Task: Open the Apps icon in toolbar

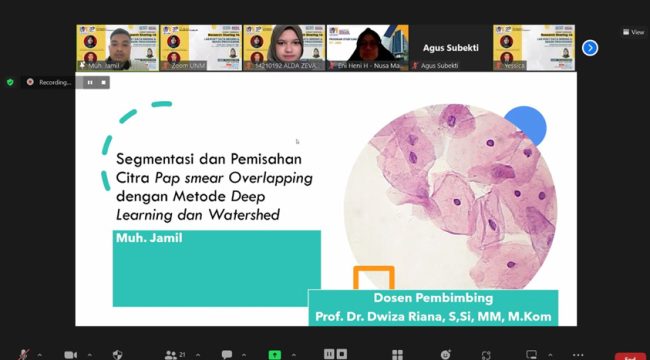Action: click(486, 355)
